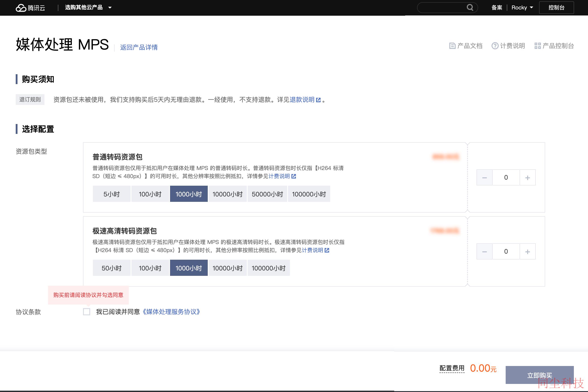Open 计费说明 link in 极速高清 description
The width and height of the screenshot is (588, 392).
tap(312, 250)
